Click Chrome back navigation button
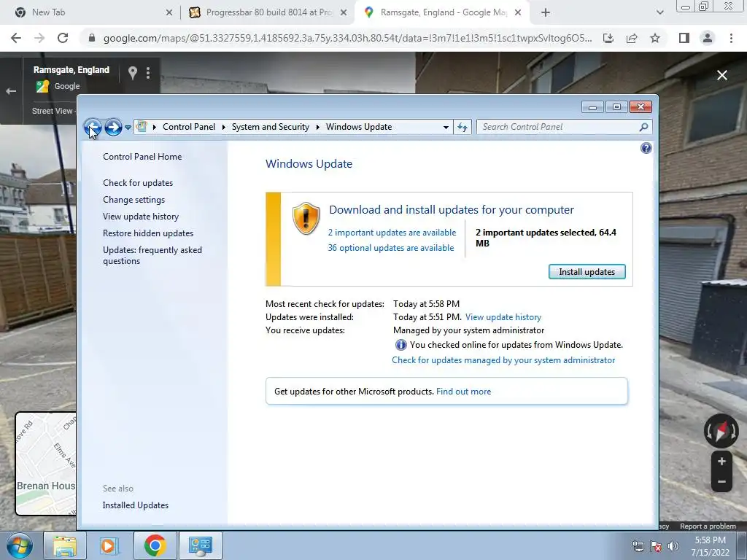This screenshot has width=747, height=560. pyautogui.click(x=16, y=38)
